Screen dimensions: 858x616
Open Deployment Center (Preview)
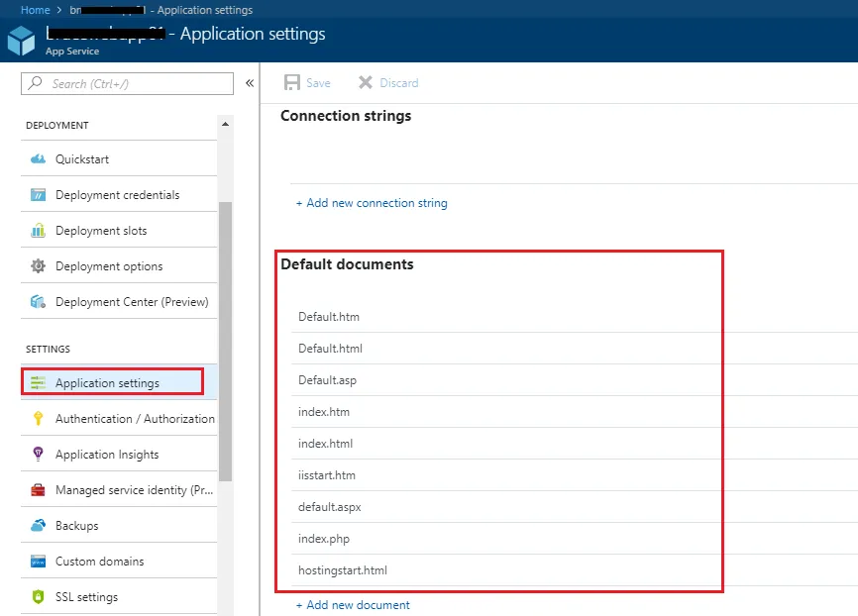[119, 301]
